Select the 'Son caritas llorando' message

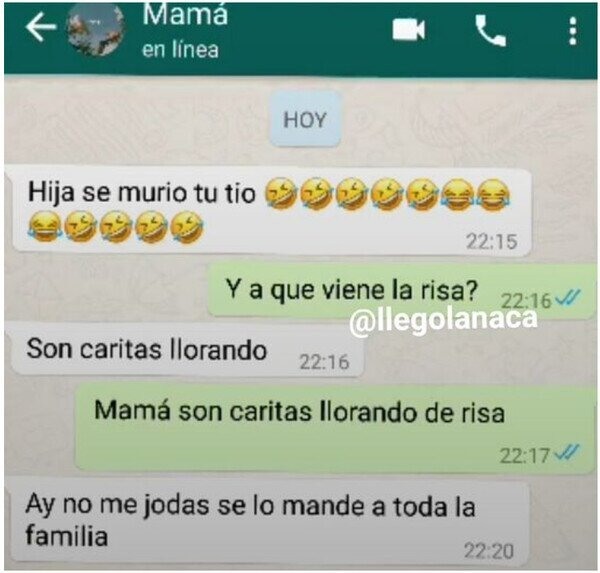click(x=188, y=350)
